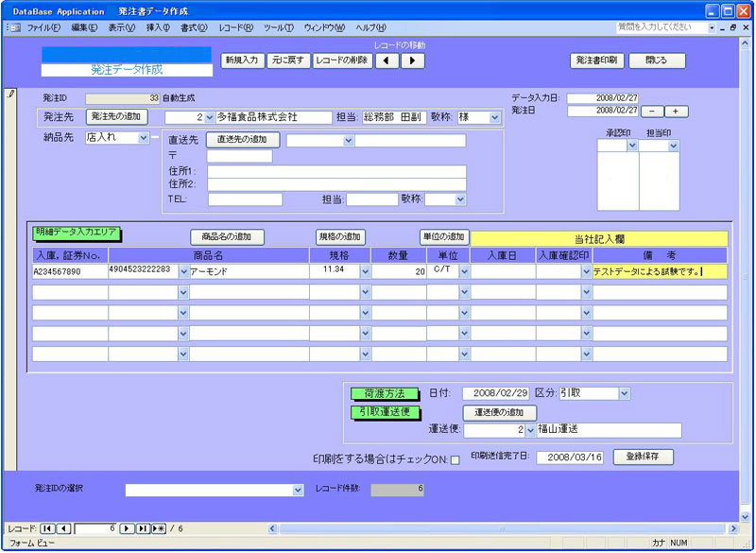Click the TEL input field
The height and width of the screenshot is (553, 756).
click(x=245, y=199)
